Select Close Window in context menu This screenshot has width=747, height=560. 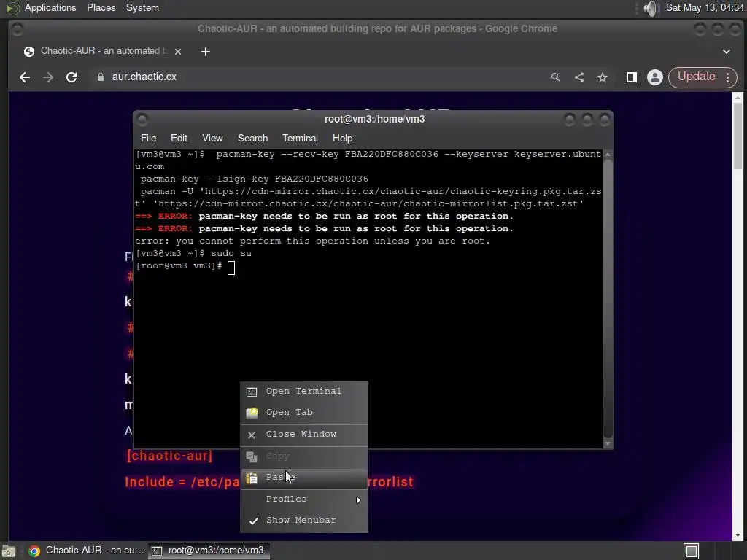pyautogui.click(x=304, y=435)
